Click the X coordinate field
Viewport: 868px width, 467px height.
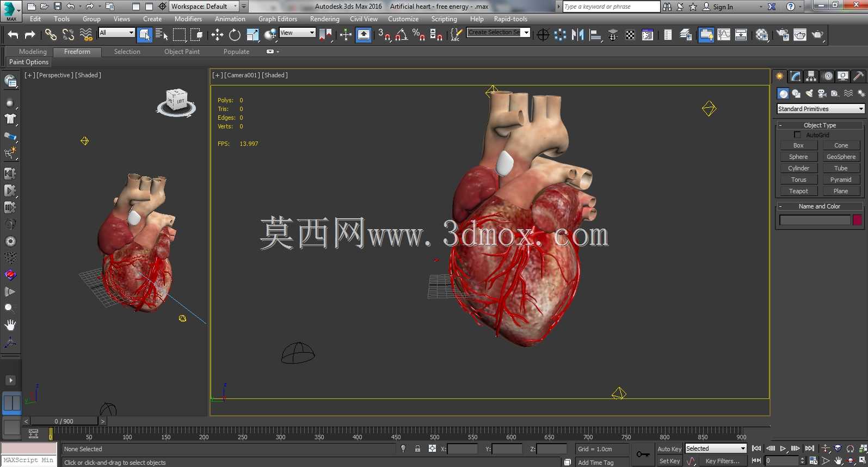coord(462,449)
